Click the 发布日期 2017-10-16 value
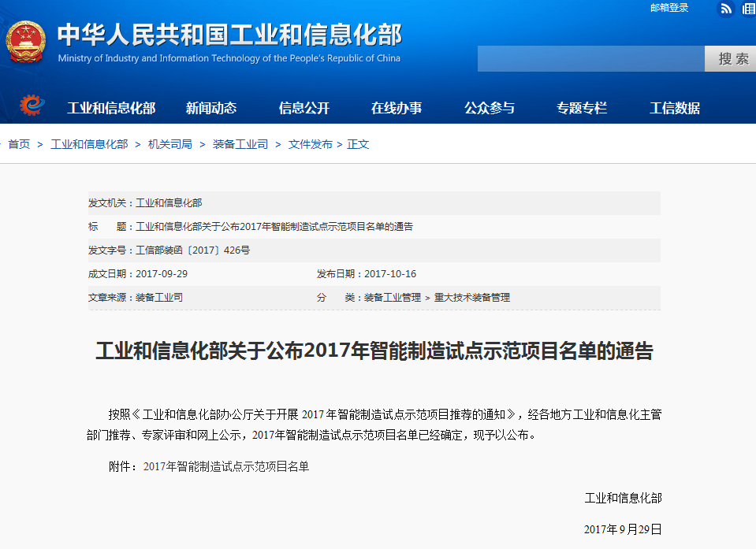 pyautogui.click(x=390, y=274)
